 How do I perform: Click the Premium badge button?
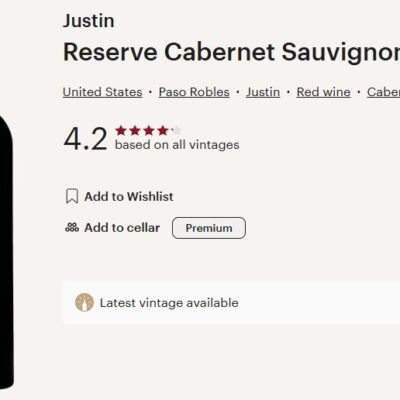209,228
